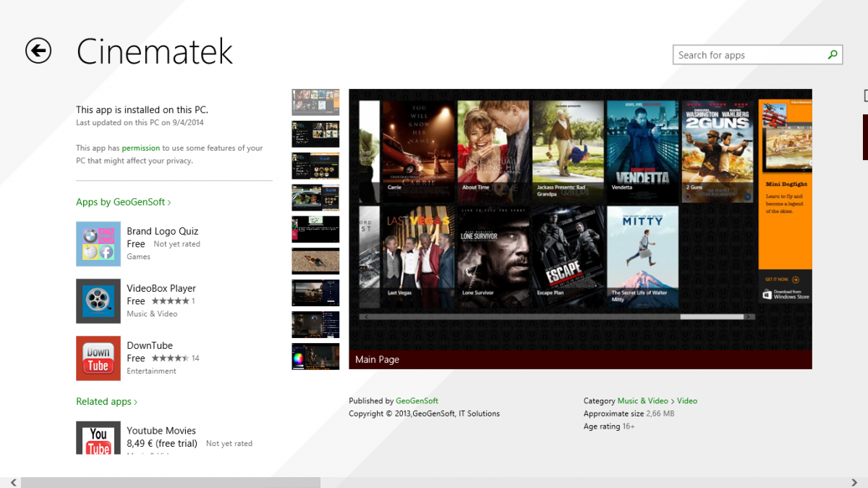The width and height of the screenshot is (868, 488).
Task: Select Youtube Movies app title
Action: pyautogui.click(x=161, y=430)
